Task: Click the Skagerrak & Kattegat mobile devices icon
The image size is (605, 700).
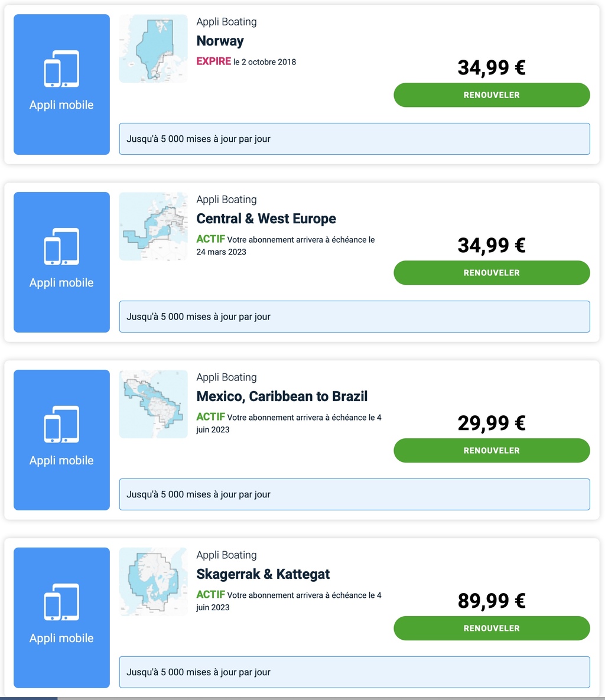Action: point(61,602)
